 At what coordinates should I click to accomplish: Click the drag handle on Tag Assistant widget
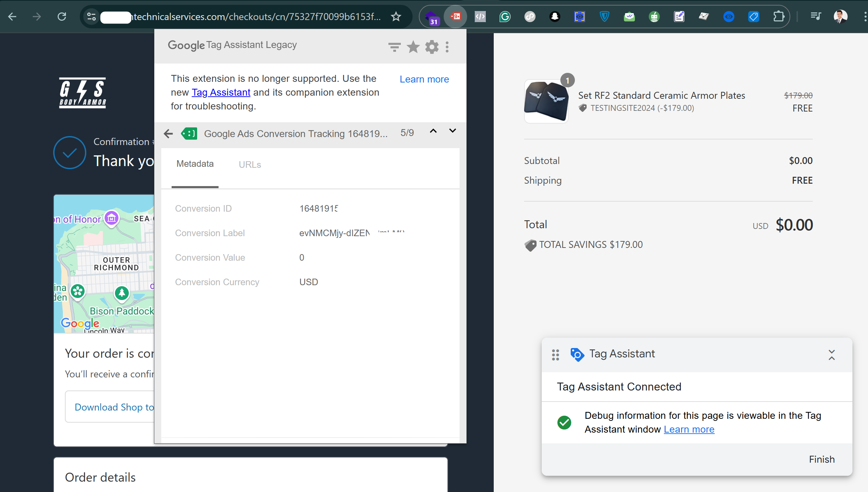coord(555,355)
